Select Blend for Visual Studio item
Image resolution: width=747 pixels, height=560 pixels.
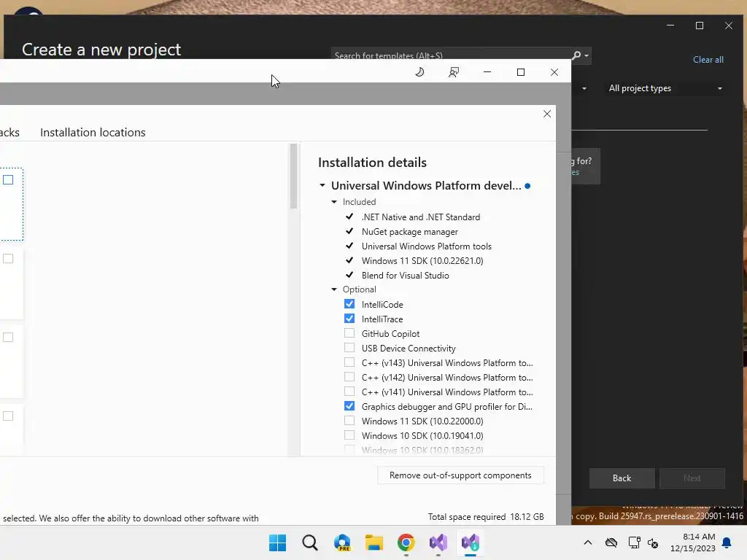click(x=405, y=275)
